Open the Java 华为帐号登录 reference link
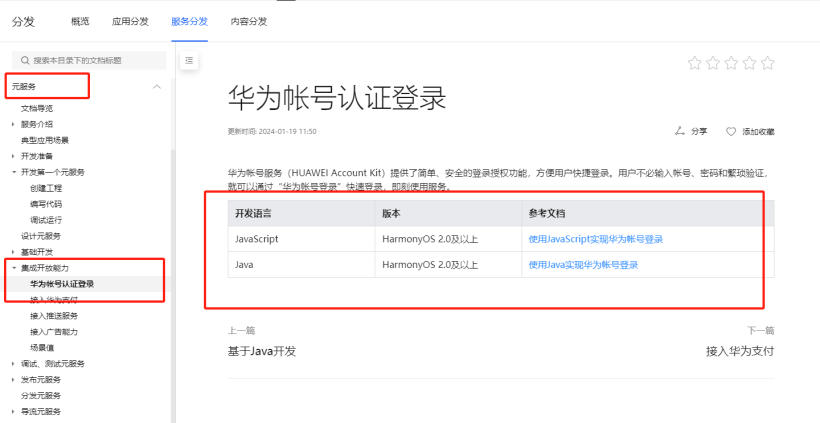Screen dimensions: 820x423 583,265
